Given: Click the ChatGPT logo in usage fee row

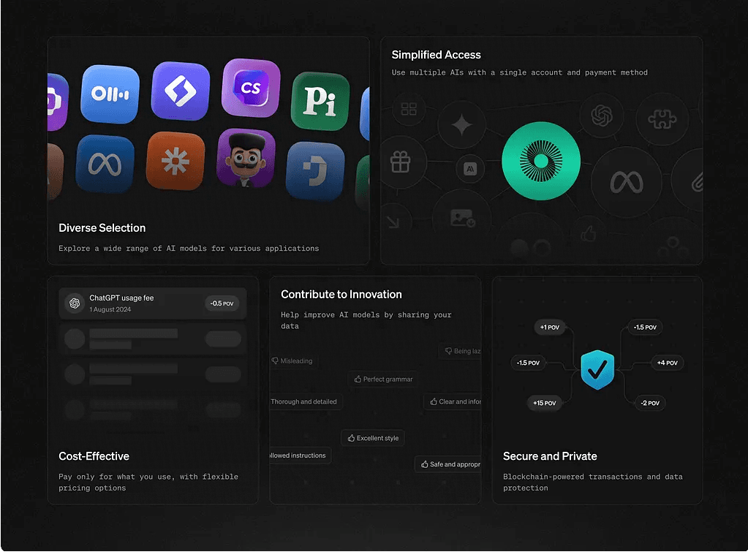Looking at the screenshot, I should coord(75,303).
